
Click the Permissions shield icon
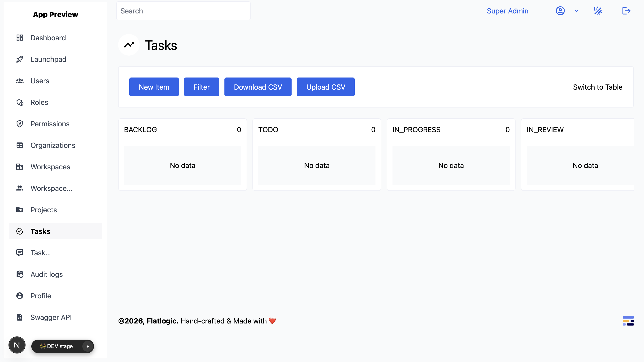(20, 124)
